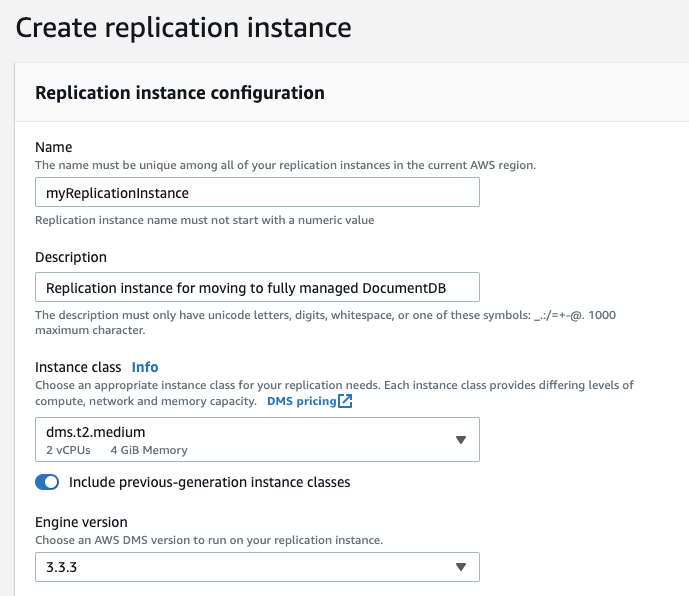Image resolution: width=689 pixels, height=596 pixels.
Task: Open the Engine version 3.3.3 dropdown
Action: point(257,567)
